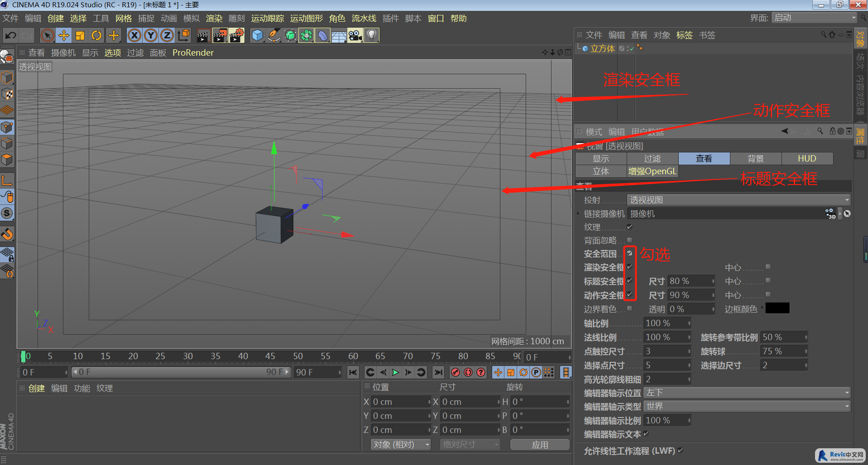Image resolution: width=868 pixels, height=465 pixels.
Task: Toggle the X axis lock
Action: [134, 35]
